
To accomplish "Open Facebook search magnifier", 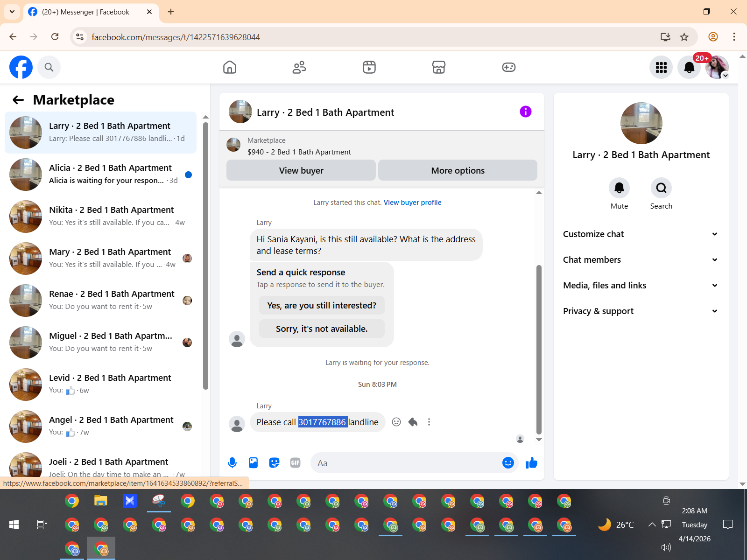I will 49,67.
